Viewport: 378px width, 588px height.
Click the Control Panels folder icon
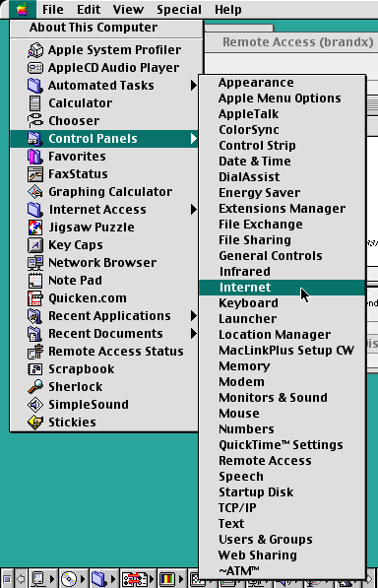pyautogui.click(x=35, y=139)
